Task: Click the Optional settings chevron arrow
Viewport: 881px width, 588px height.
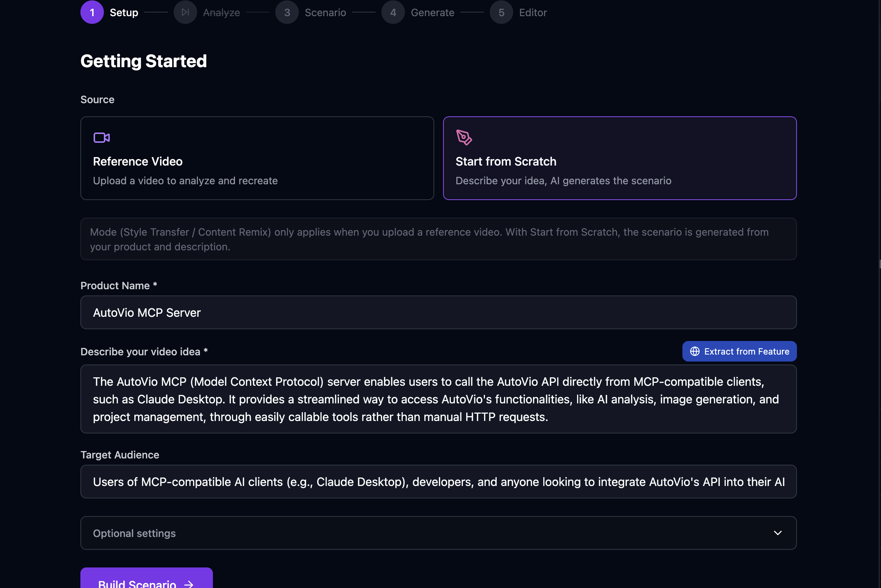Action: [777, 533]
